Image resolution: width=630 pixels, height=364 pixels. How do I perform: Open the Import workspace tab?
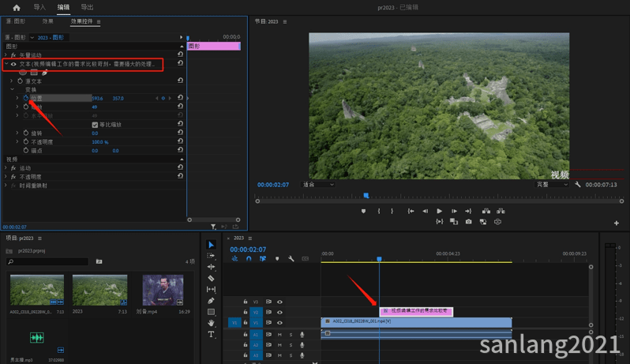click(x=39, y=7)
